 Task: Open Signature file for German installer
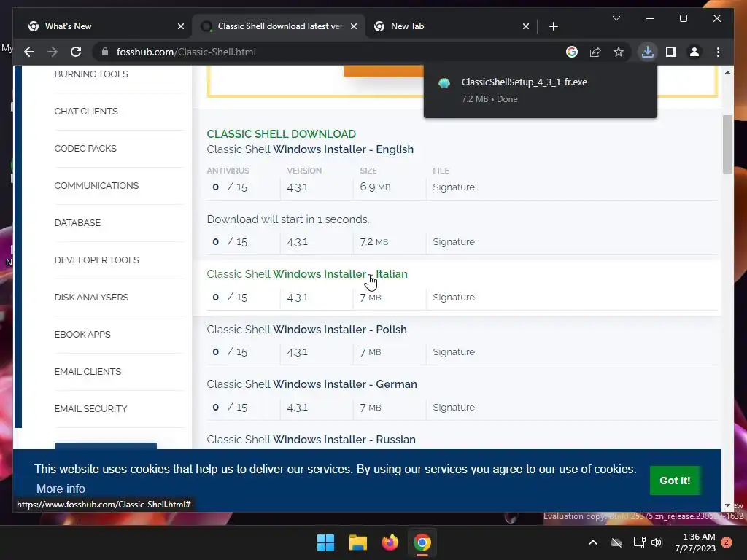(x=454, y=407)
